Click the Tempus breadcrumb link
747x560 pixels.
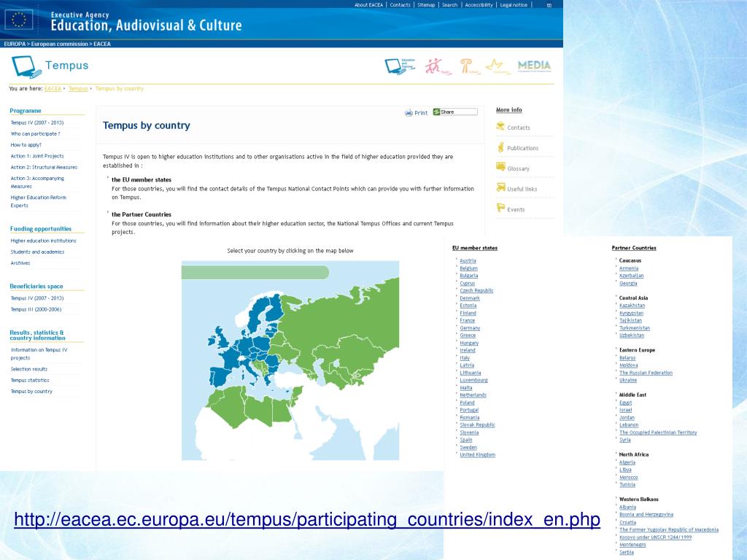point(78,88)
